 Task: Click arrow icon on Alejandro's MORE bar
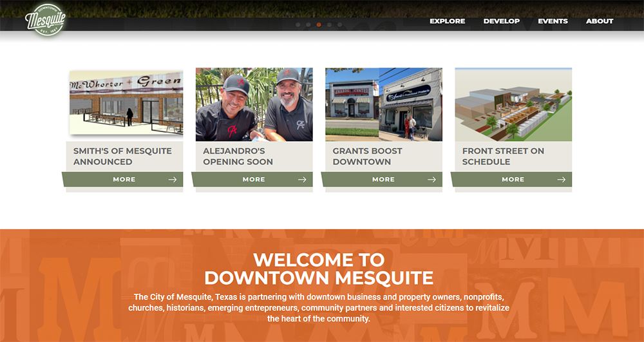(x=302, y=180)
